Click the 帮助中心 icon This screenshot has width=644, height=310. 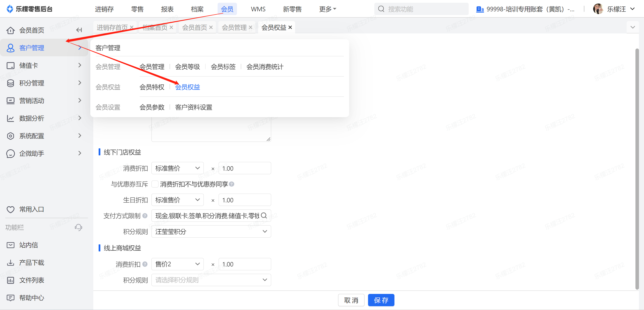pyautogui.click(x=10, y=298)
